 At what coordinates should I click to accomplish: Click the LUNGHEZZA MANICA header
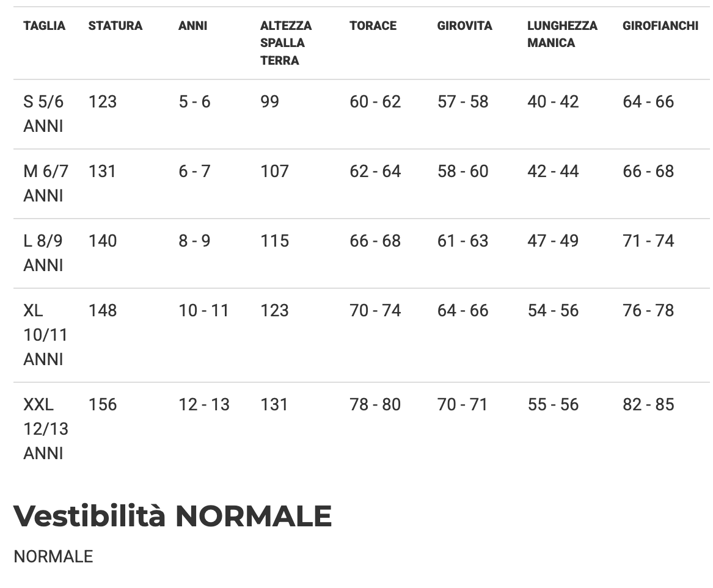point(562,34)
